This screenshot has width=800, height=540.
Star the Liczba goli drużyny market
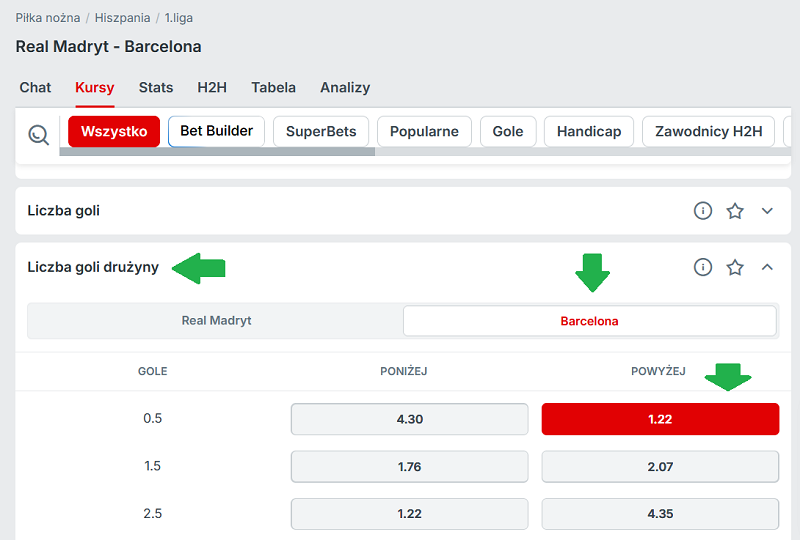tap(735, 267)
